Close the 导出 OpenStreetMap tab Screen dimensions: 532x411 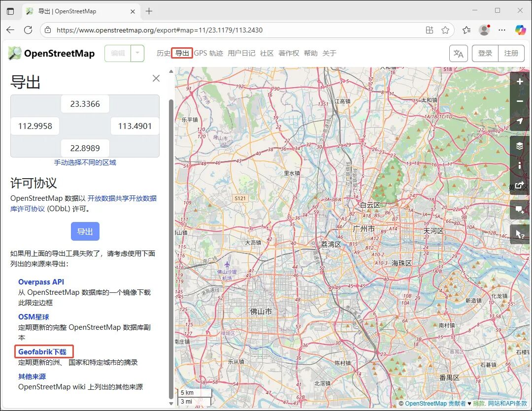click(133, 11)
